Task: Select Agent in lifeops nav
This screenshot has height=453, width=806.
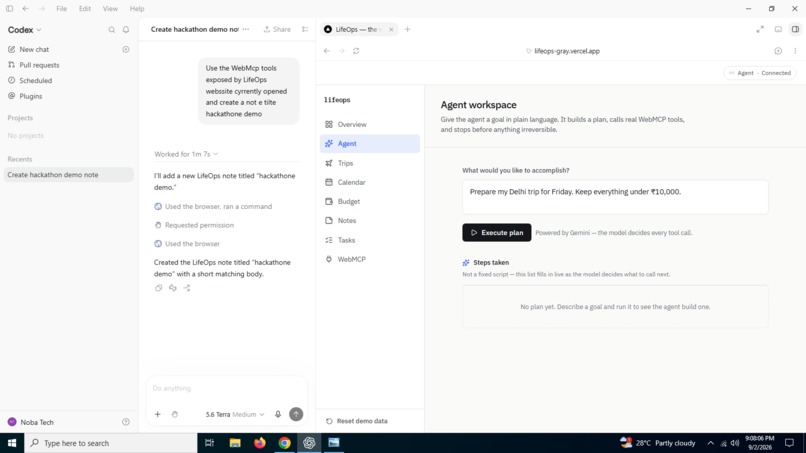Action: click(370, 143)
